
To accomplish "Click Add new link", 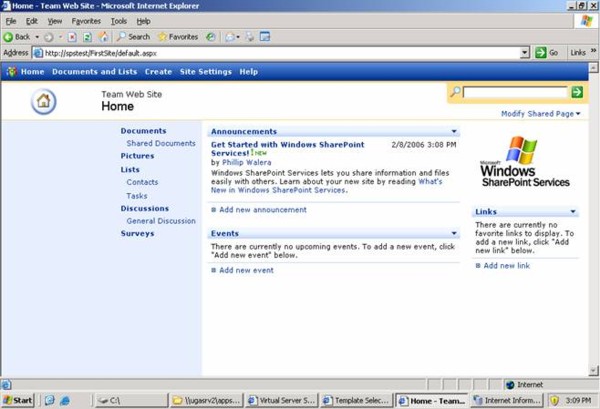I will 507,266.
